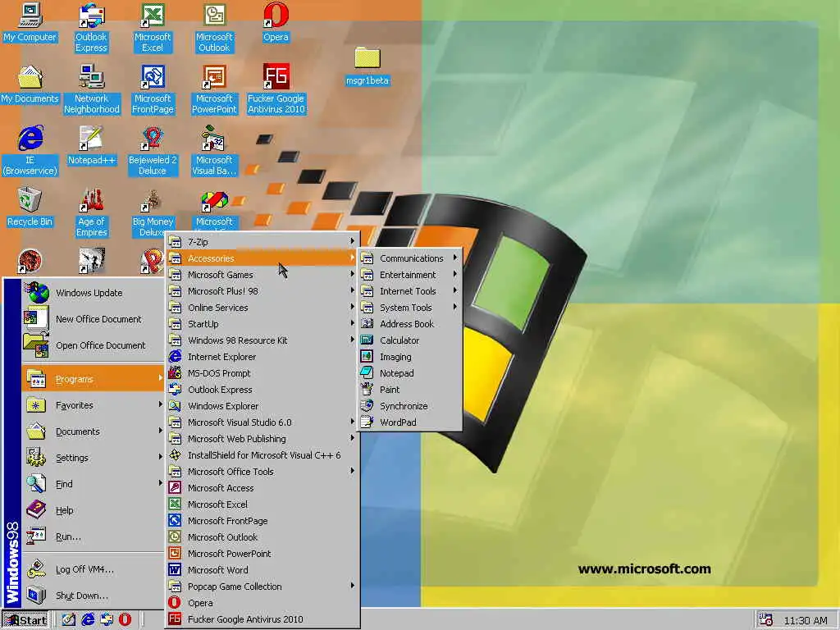Select the Outlook Express desktop shortcut
The image size is (840, 630).
click(91, 28)
